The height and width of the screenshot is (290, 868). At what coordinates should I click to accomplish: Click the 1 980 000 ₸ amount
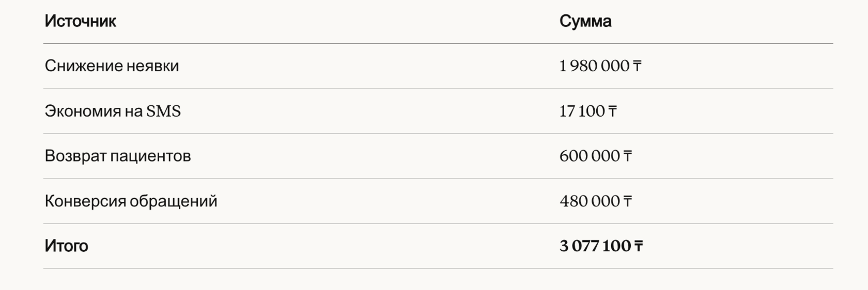[600, 66]
